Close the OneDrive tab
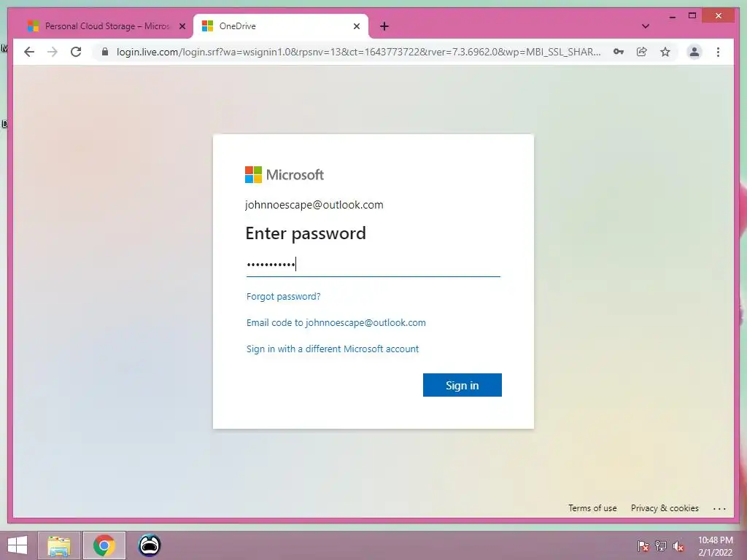Image resolution: width=747 pixels, height=560 pixels. pyautogui.click(x=356, y=26)
